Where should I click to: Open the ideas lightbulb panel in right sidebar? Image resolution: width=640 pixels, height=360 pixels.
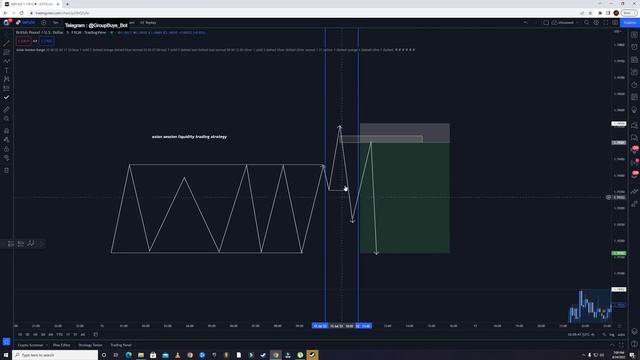click(x=634, y=110)
